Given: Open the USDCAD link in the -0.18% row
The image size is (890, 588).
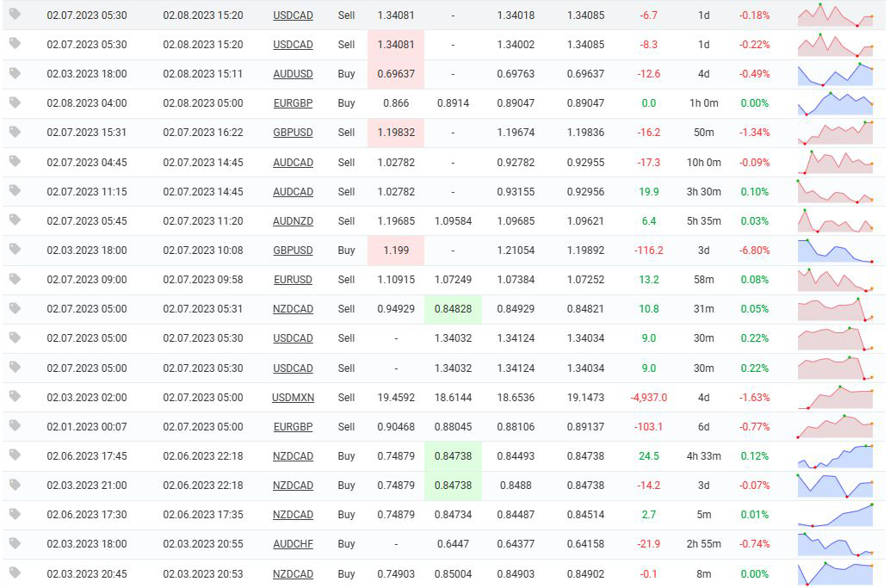Looking at the screenshot, I should 293,15.
